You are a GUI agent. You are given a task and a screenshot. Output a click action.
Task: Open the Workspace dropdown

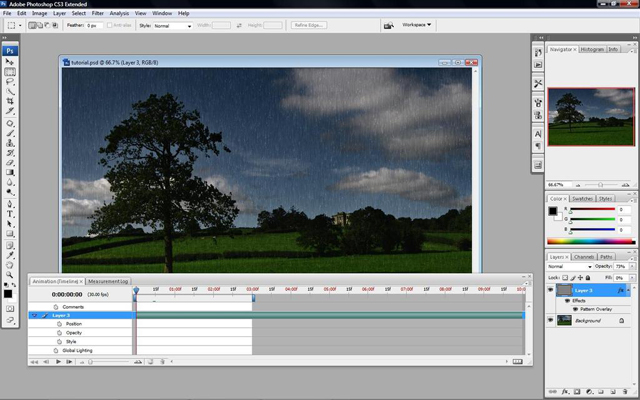click(x=416, y=25)
